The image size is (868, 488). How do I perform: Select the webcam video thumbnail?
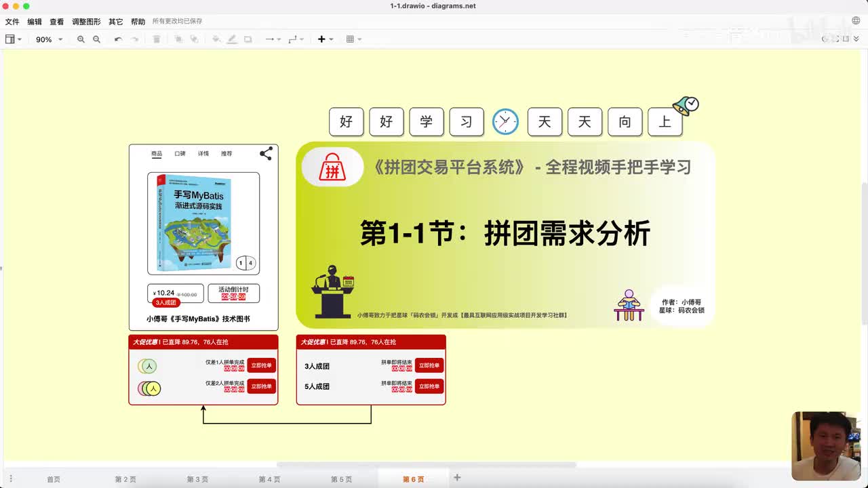pos(826,446)
